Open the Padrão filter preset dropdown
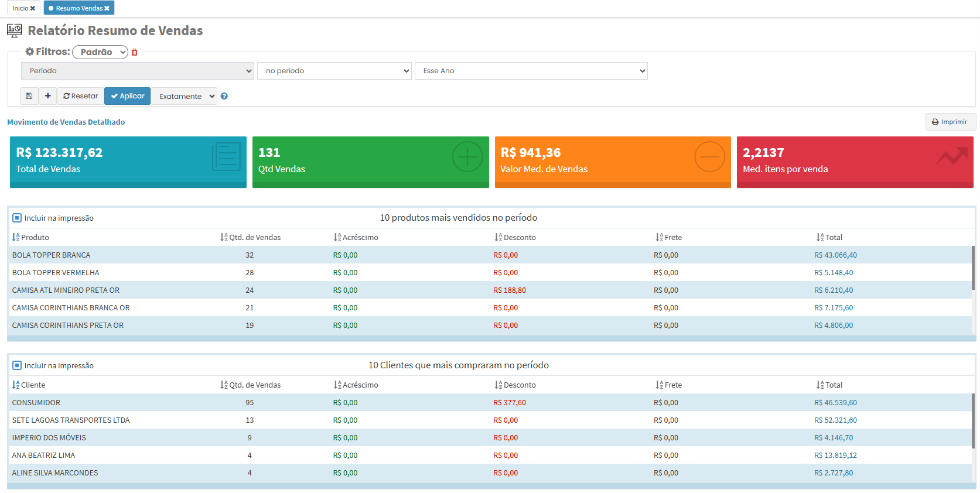This screenshot has width=980, height=493. (100, 52)
